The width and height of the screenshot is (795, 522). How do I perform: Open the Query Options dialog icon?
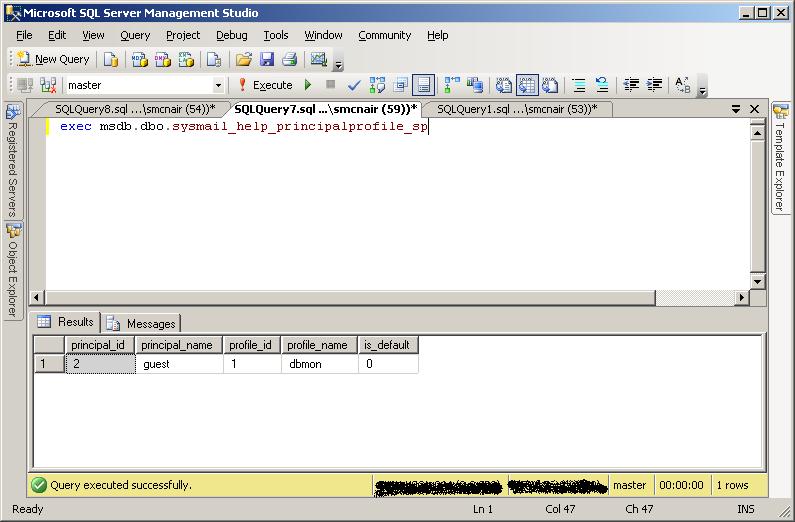click(401, 85)
